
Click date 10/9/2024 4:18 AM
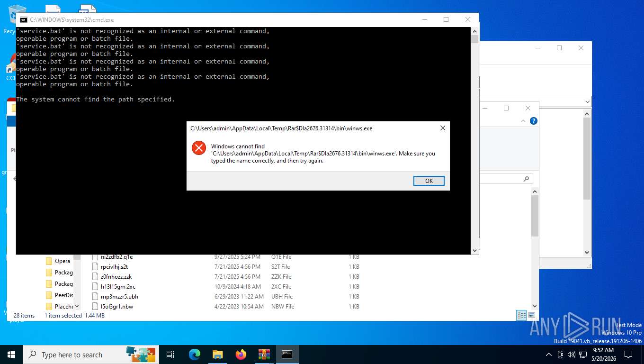point(238,287)
